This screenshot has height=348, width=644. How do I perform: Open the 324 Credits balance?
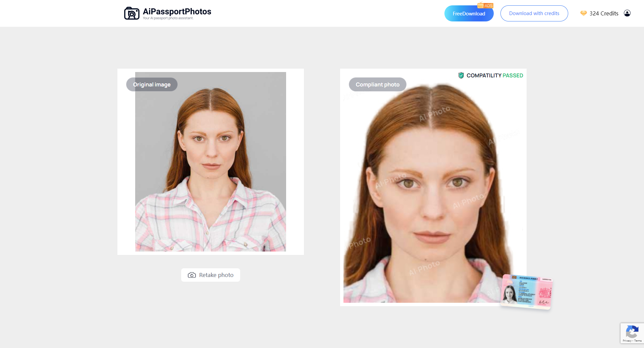pyautogui.click(x=604, y=13)
